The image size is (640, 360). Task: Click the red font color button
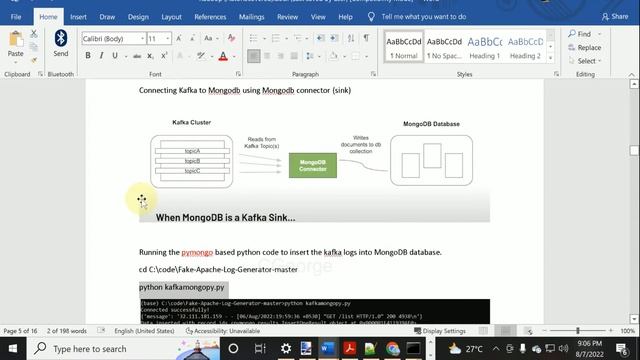click(223, 56)
